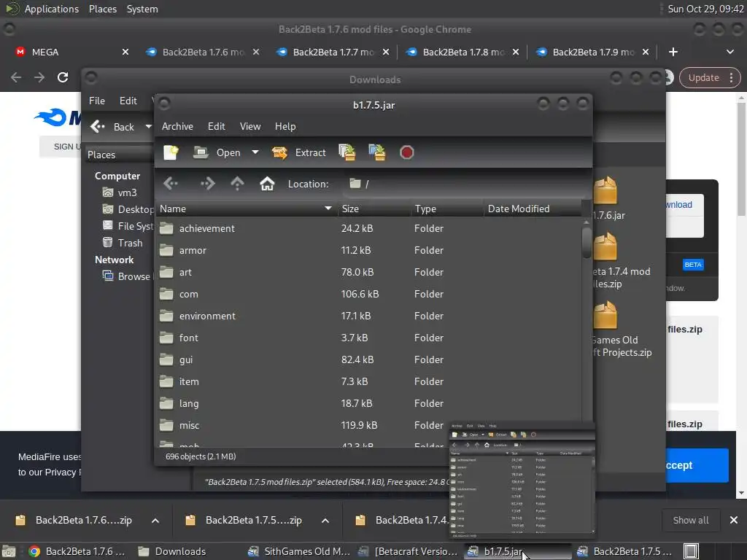Viewport: 747px width, 560px height.
Task: Click Extract in the archive toolbar
Action: coord(298,152)
